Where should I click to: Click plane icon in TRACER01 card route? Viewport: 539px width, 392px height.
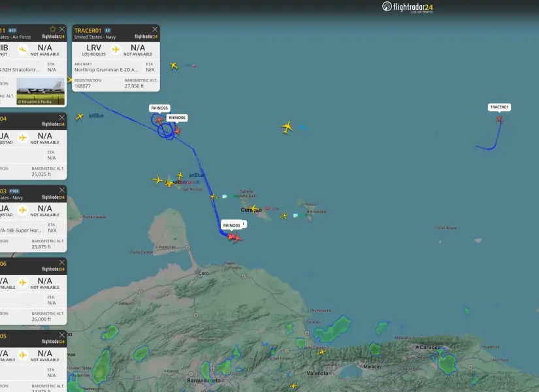coord(116,49)
